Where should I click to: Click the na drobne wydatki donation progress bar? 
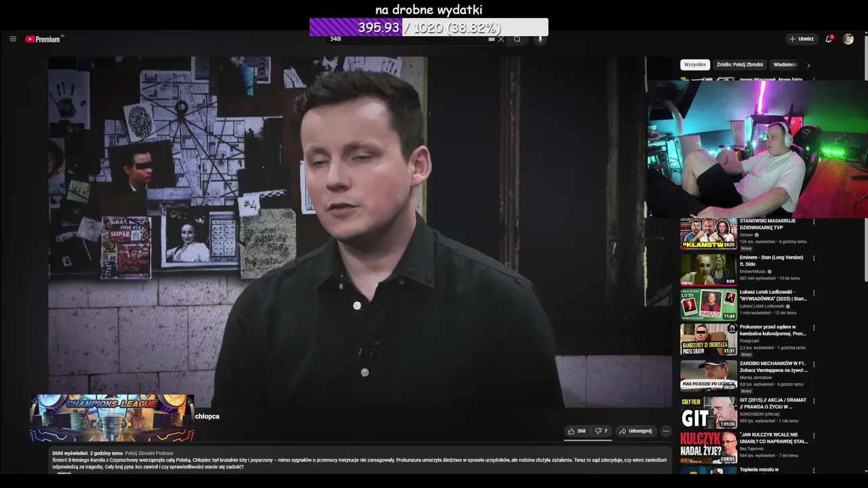[429, 27]
